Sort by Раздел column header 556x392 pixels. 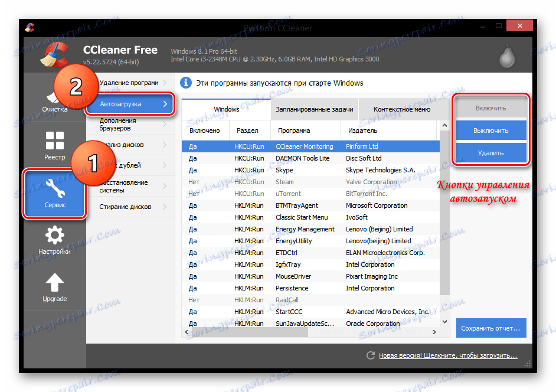pyautogui.click(x=250, y=130)
